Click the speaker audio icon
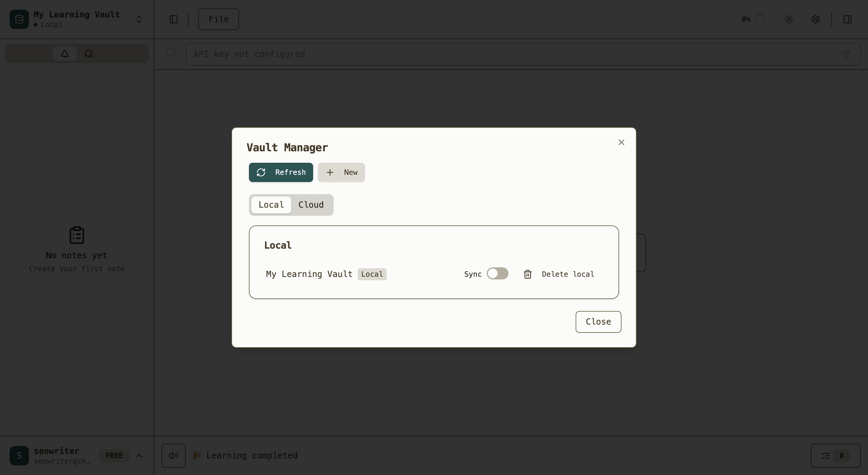The width and height of the screenshot is (868, 475). pos(173,455)
